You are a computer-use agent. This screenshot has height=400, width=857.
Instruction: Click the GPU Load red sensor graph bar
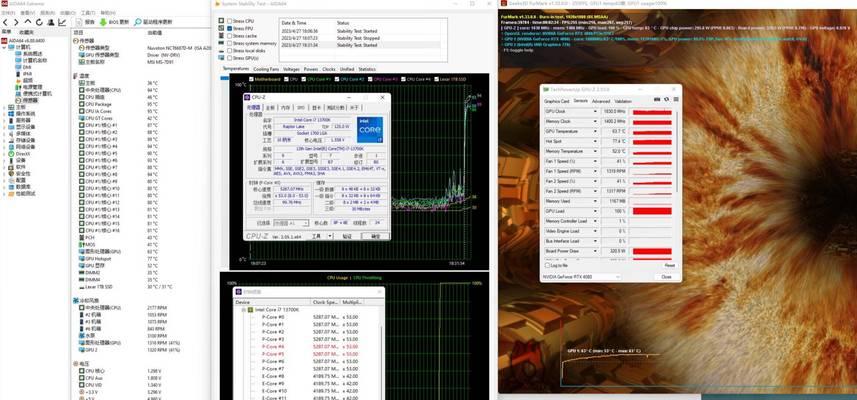pyautogui.click(x=652, y=211)
